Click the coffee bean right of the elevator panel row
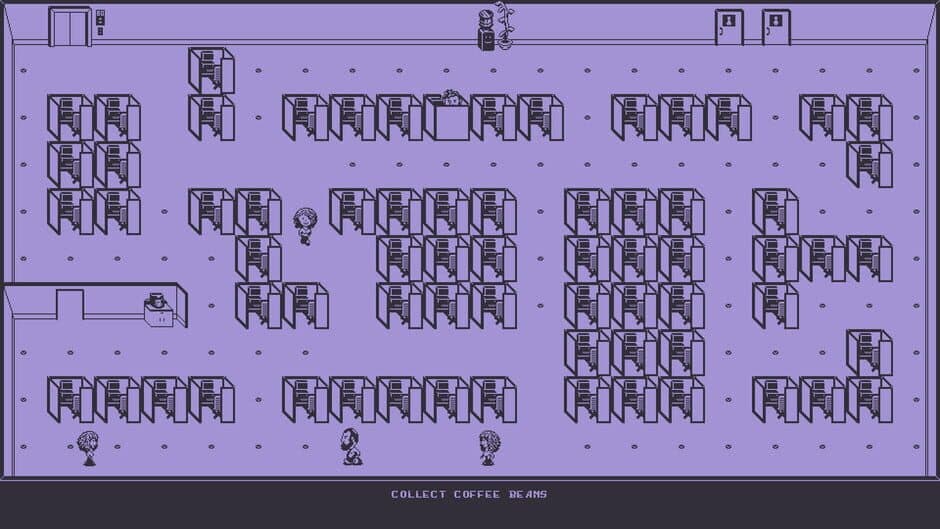Image resolution: width=940 pixels, height=529 pixels. [258, 71]
